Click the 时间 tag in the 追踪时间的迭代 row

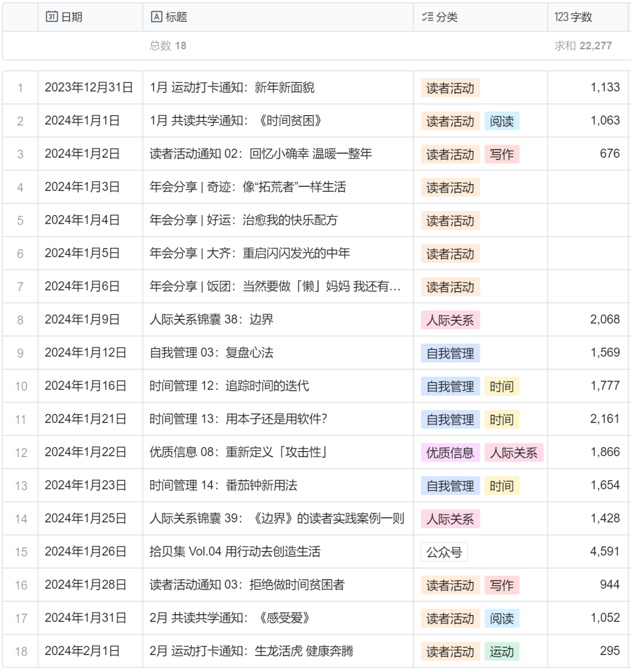(502, 386)
